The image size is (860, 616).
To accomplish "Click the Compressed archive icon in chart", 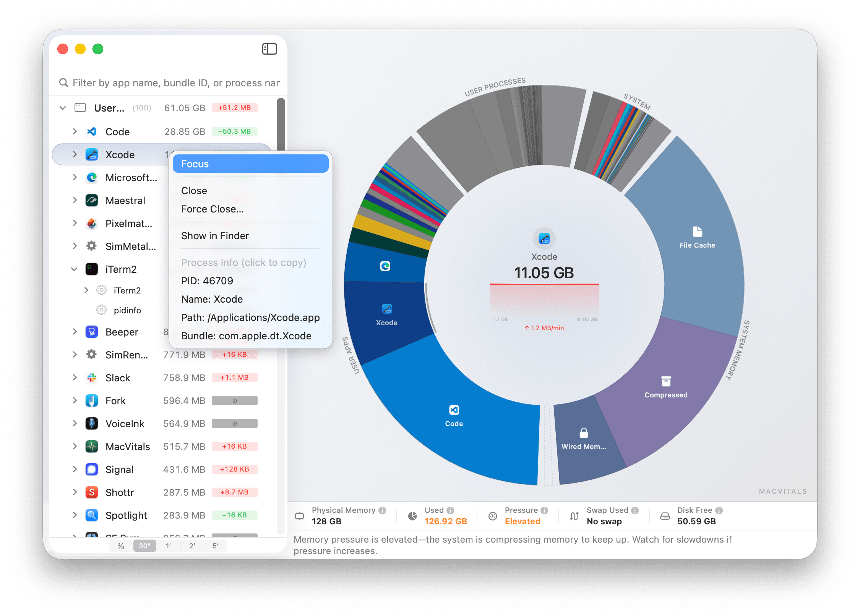I will click(x=666, y=381).
